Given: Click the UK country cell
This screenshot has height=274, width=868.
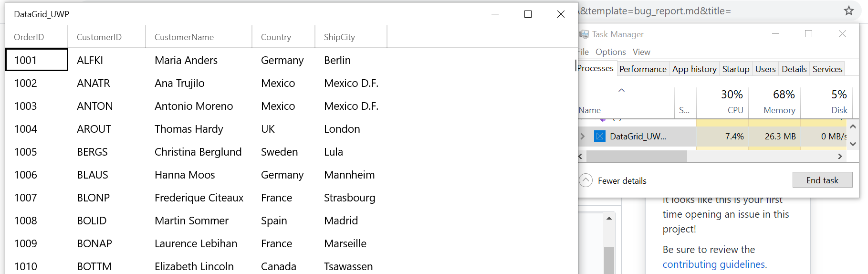Looking at the screenshot, I should [x=283, y=129].
